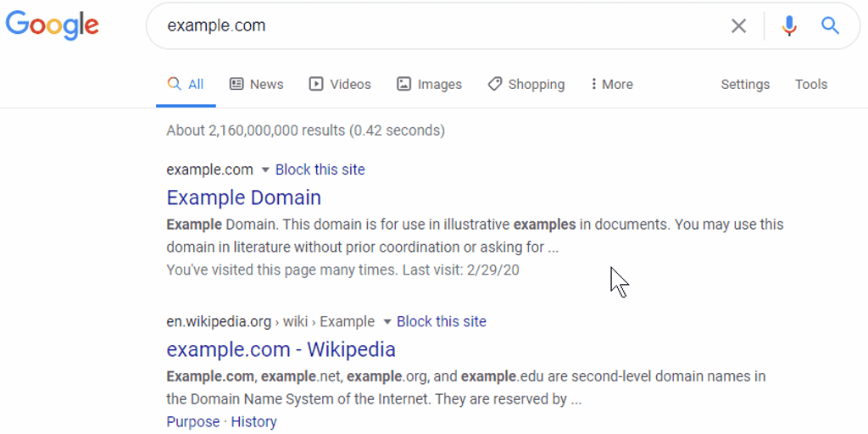The image size is (868, 434).
Task: Select the Images tab
Action: pos(429,84)
